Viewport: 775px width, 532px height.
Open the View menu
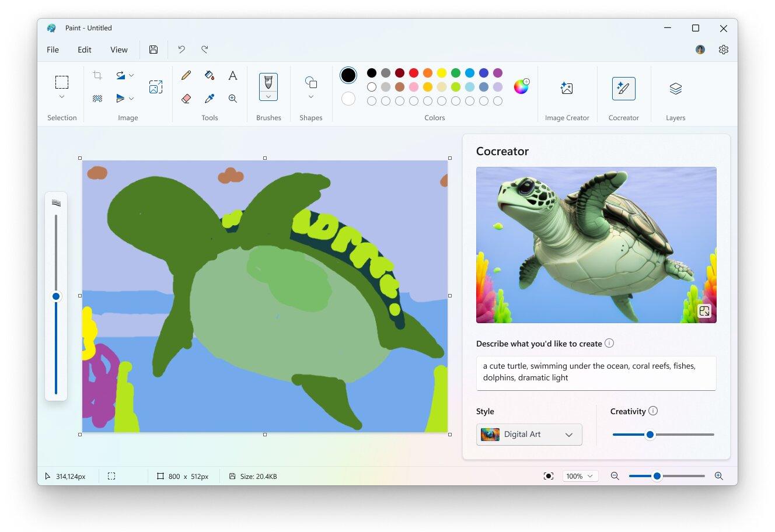[119, 50]
